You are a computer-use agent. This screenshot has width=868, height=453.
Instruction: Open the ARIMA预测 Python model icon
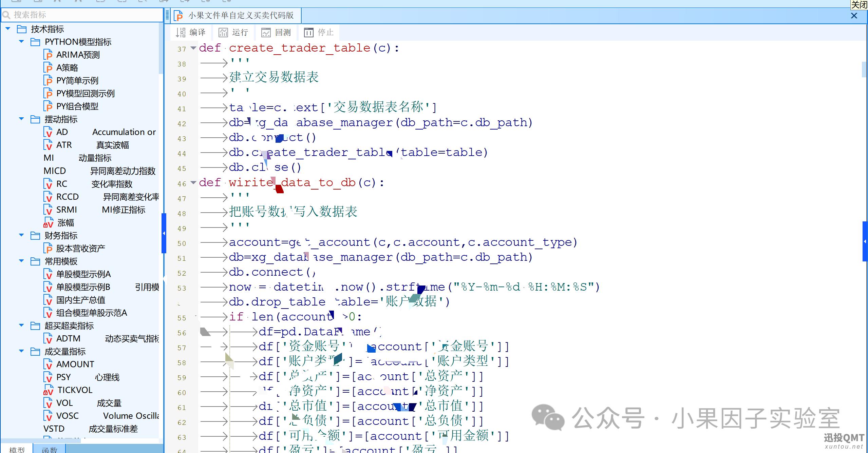click(x=48, y=55)
